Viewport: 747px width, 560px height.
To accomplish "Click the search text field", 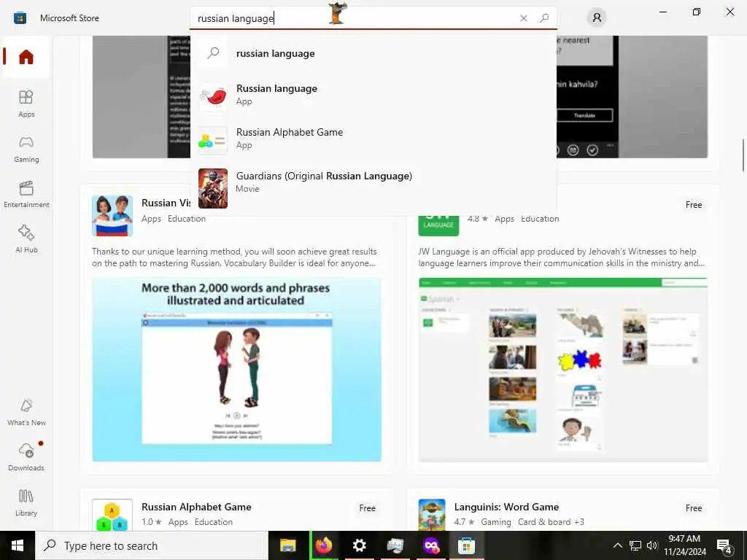I will pos(352,18).
